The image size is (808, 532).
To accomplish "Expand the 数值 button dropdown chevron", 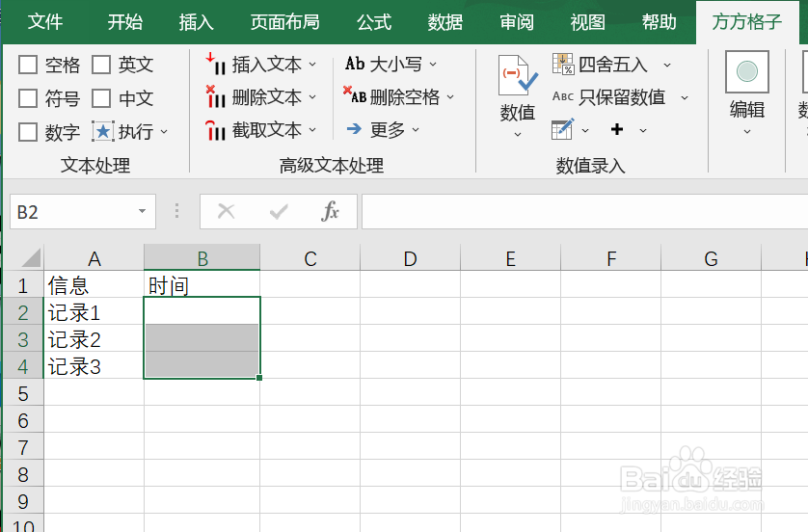I will 518,135.
